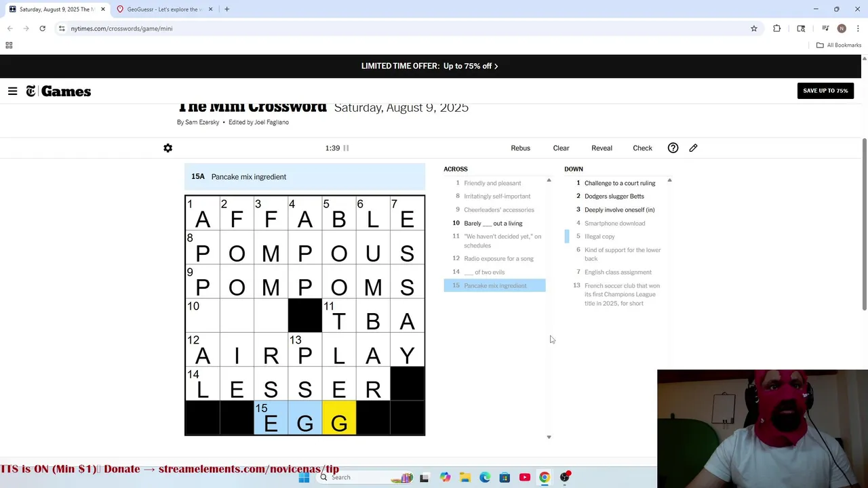
Task: Open the Reveal menu
Action: [601, 148]
